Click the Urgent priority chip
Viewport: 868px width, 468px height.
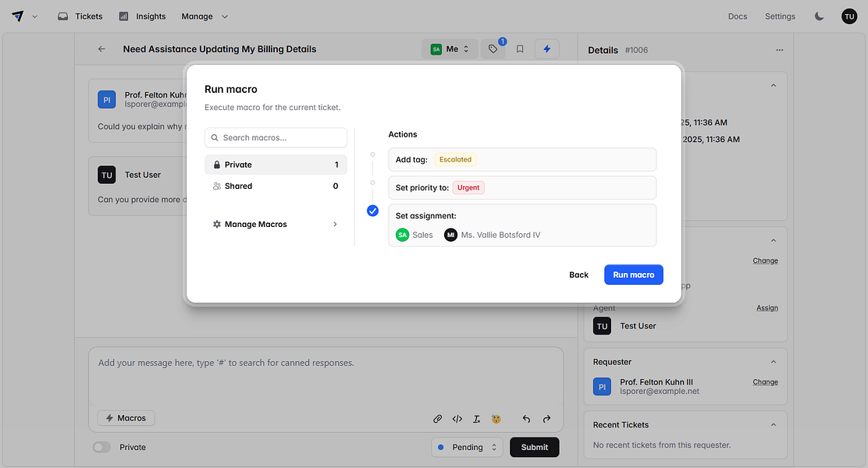[468, 187]
